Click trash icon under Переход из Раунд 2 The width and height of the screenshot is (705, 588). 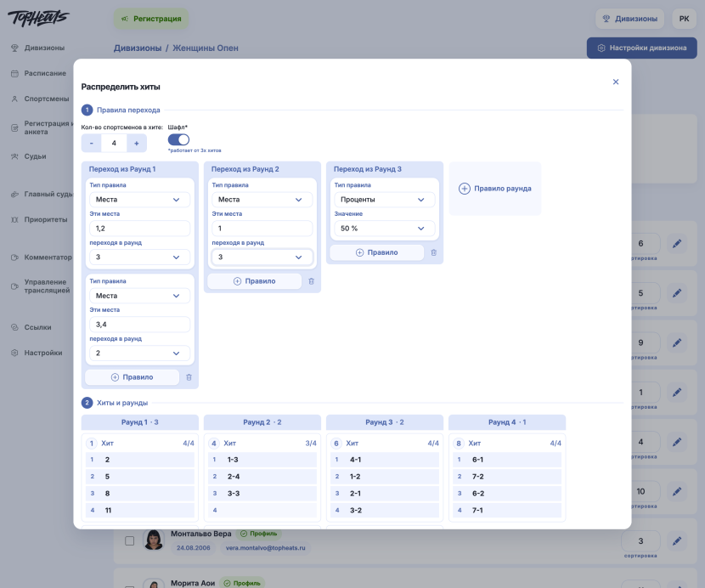tap(311, 281)
